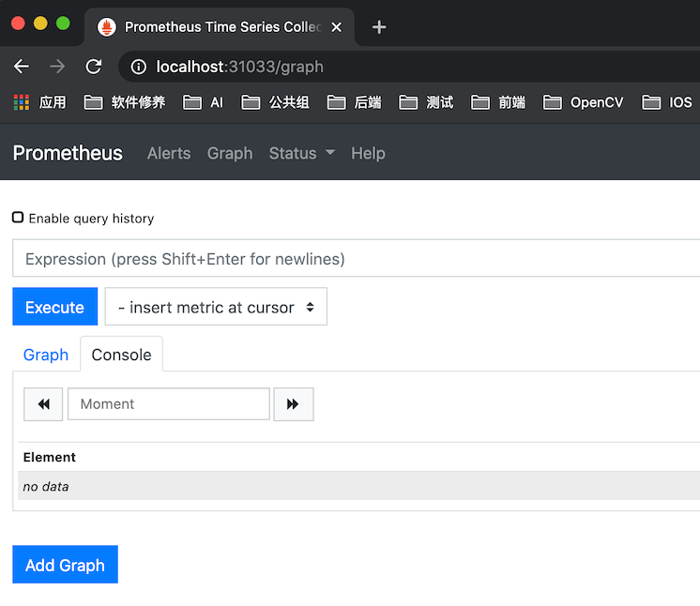Open the insert metric at cursor dropdown
The width and height of the screenshot is (700, 606).
[216, 307]
